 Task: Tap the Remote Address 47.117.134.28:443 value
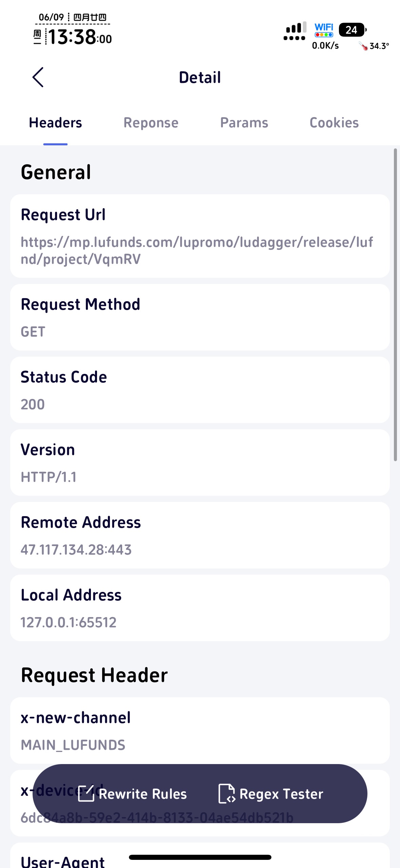(76, 549)
